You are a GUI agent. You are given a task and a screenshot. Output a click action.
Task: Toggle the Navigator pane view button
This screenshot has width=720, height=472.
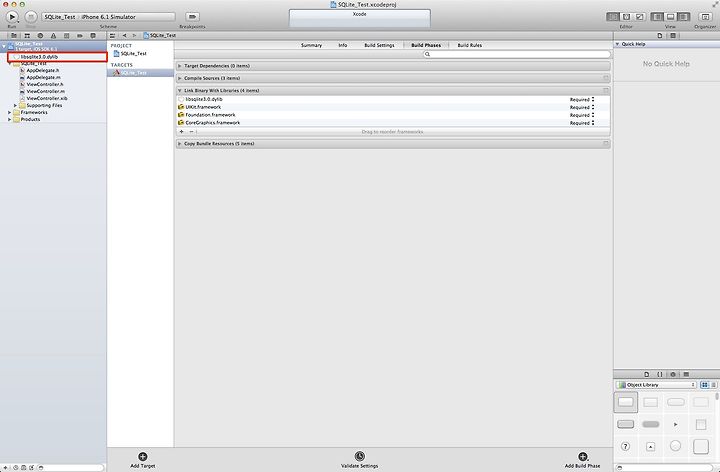tap(657, 17)
